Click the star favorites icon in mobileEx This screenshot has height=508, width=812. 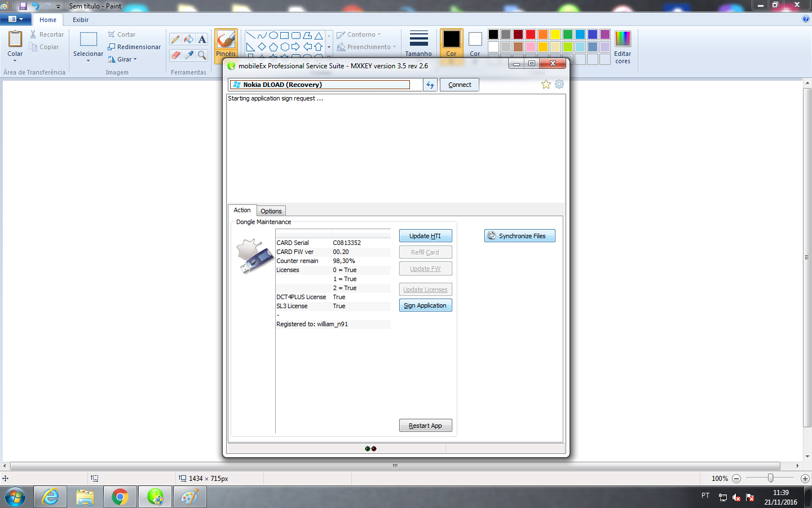click(546, 84)
